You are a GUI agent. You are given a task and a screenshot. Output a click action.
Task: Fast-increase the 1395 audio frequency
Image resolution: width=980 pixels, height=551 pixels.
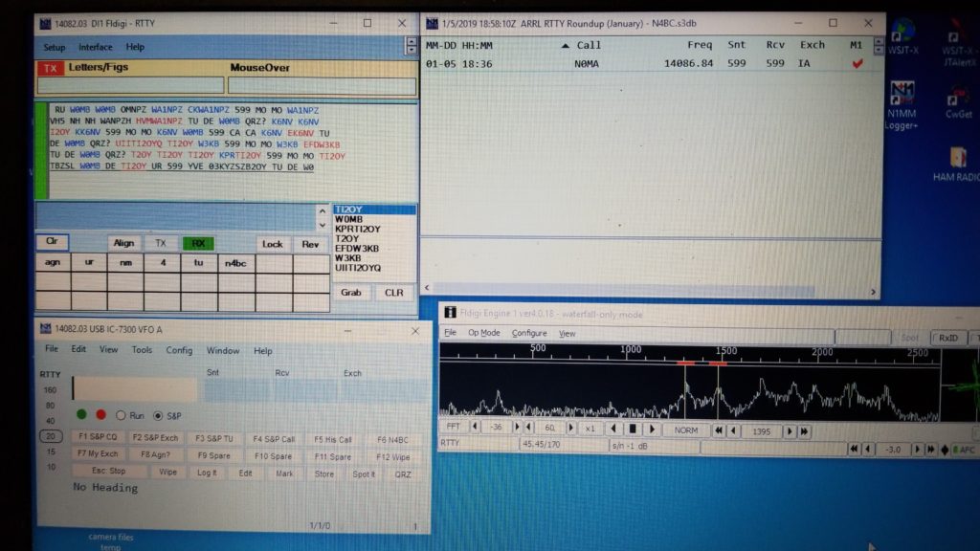(x=804, y=431)
